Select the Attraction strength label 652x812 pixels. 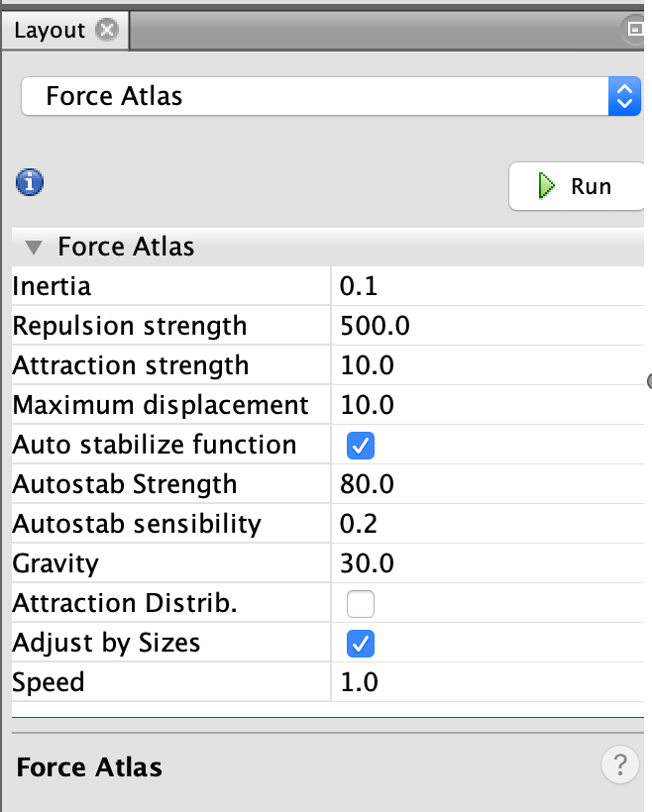click(x=131, y=365)
